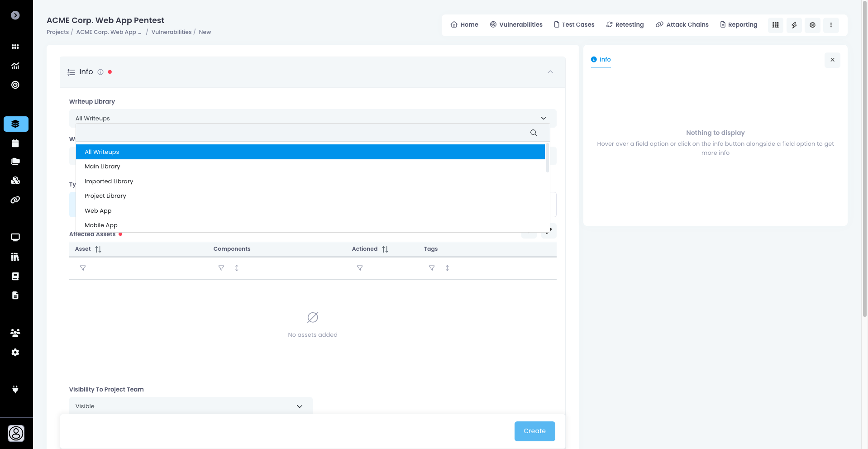
Task: Open the calendar icon in left sidebar
Action: click(15, 143)
